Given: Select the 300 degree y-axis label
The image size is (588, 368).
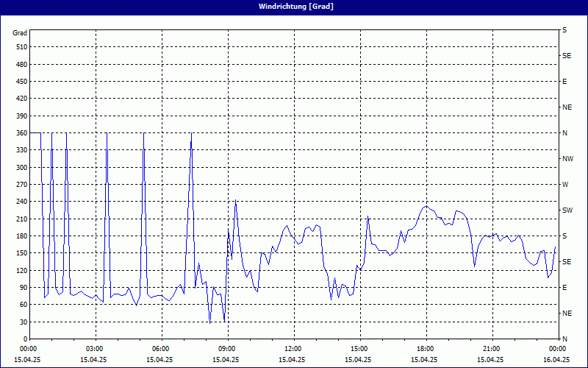Looking at the screenshot, I should tap(21, 168).
